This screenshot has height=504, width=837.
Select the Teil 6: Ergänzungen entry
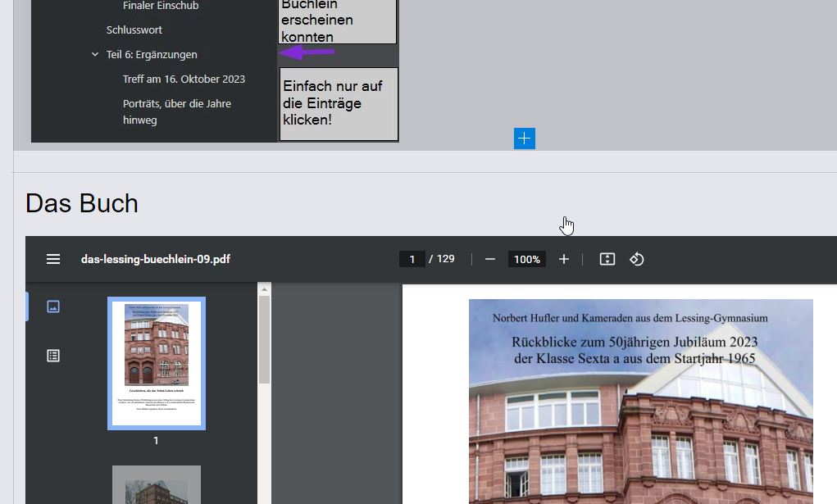[152, 54]
